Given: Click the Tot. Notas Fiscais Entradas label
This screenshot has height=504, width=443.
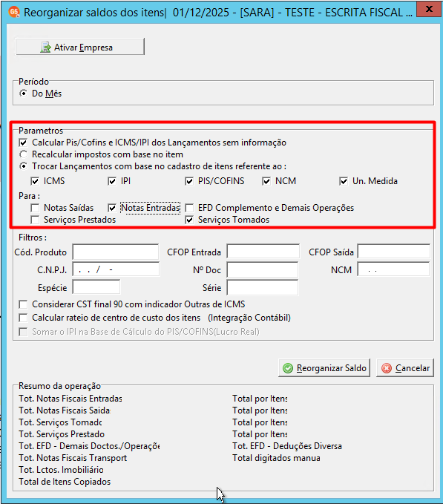Looking at the screenshot, I should pyautogui.click(x=70, y=399).
